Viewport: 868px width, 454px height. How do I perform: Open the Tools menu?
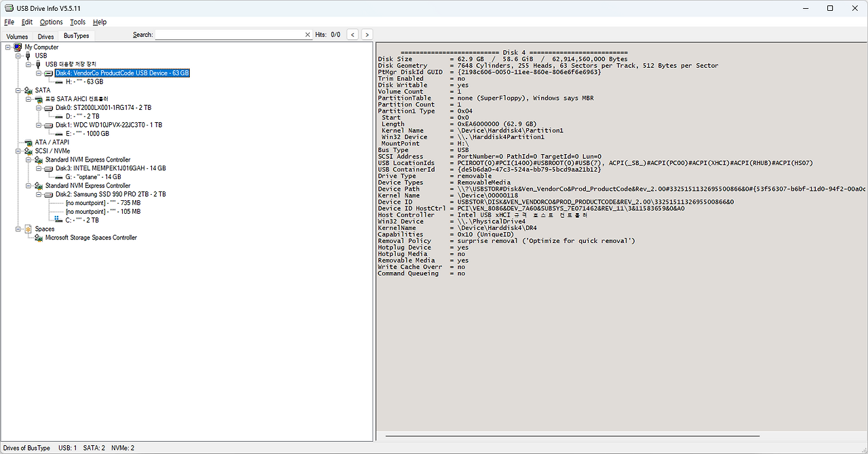pos(77,22)
